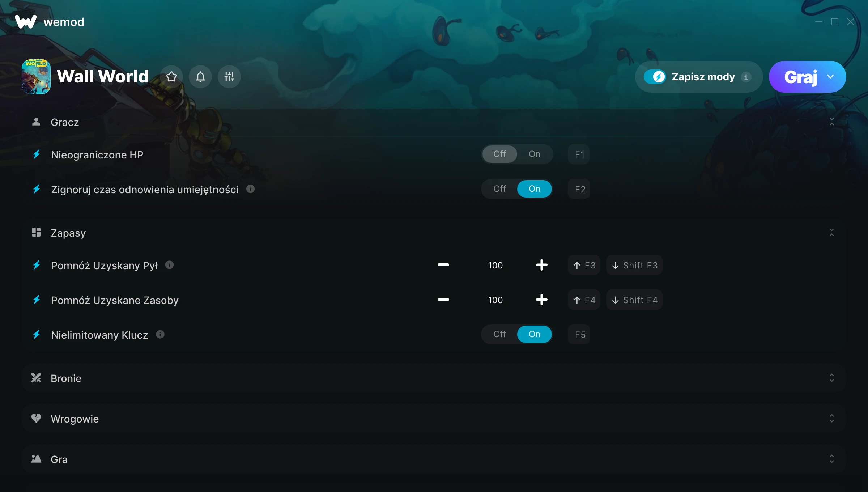The width and height of the screenshot is (868, 492).
Task: Increase Pomnóż Uzyskane Zasoby with plus
Action: [x=541, y=300]
